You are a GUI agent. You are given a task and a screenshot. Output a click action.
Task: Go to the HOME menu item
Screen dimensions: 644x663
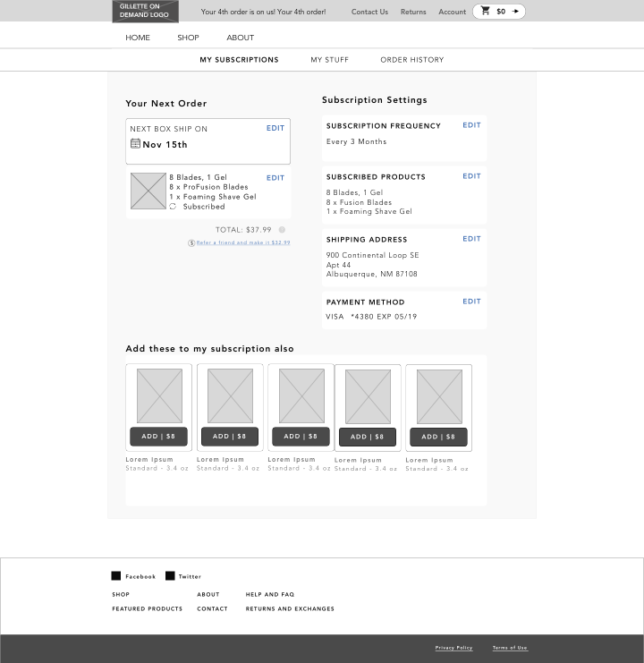click(138, 38)
